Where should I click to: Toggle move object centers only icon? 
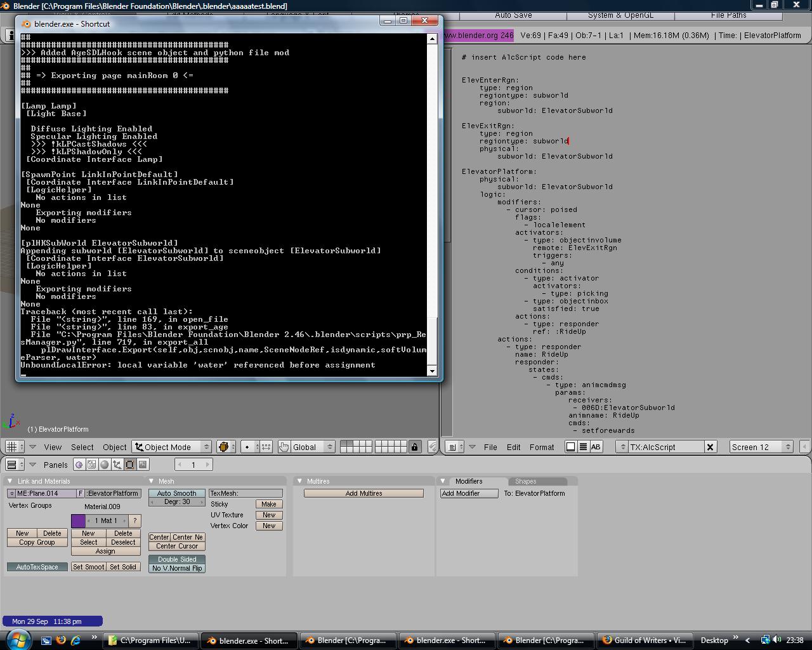pyautogui.click(x=266, y=447)
